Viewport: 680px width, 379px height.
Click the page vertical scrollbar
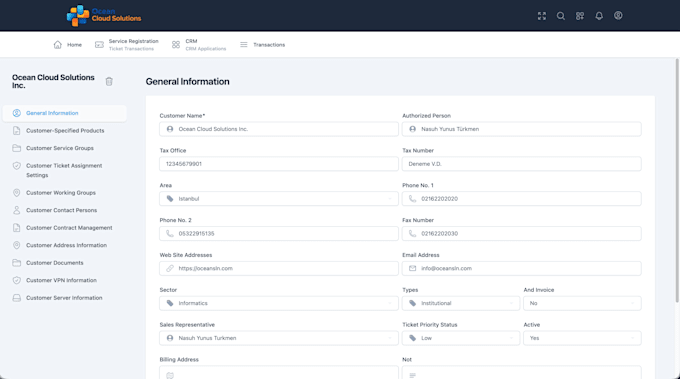click(677, 180)
